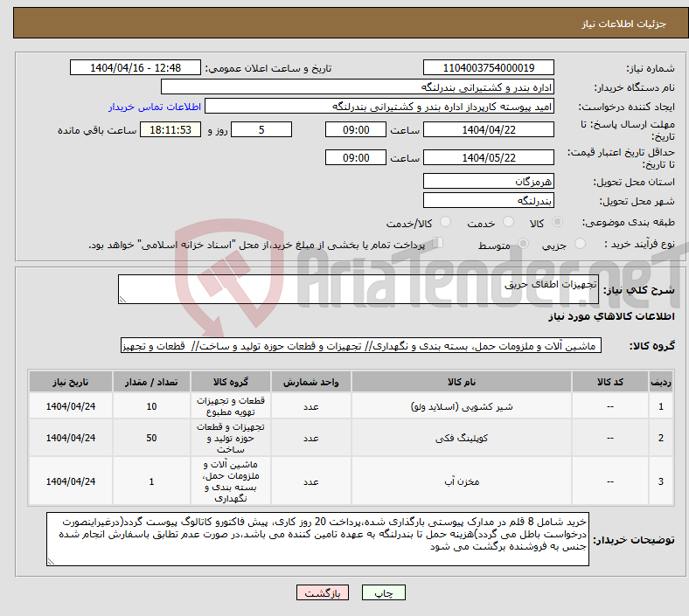This screenshot has width=689, height=616.
Task: Click the remaining days field showing 5
Action: coord(261,130)
